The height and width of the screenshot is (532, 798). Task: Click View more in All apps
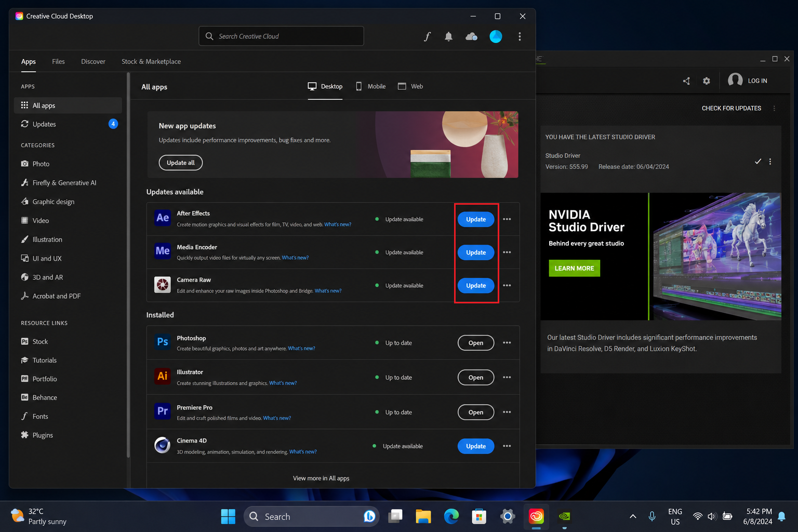[x=321, y=478]
